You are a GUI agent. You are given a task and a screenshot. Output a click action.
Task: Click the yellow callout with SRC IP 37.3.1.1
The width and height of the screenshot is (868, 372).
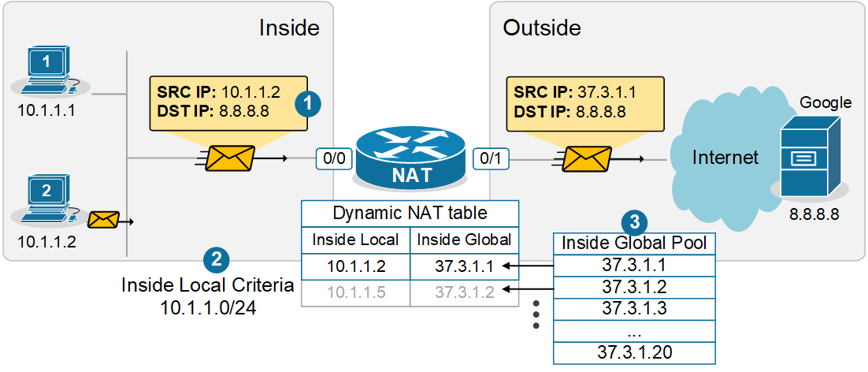(x=584, y=102)
